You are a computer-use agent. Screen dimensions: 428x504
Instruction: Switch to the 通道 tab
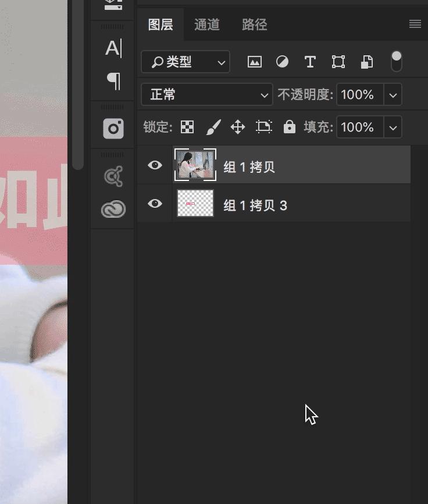tap(207, 24)
